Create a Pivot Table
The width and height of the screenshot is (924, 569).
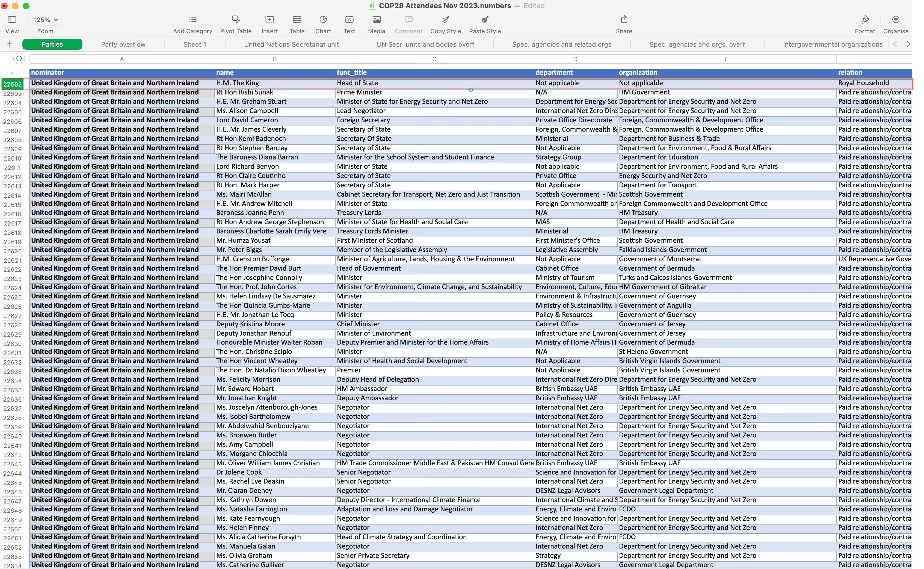236,20
